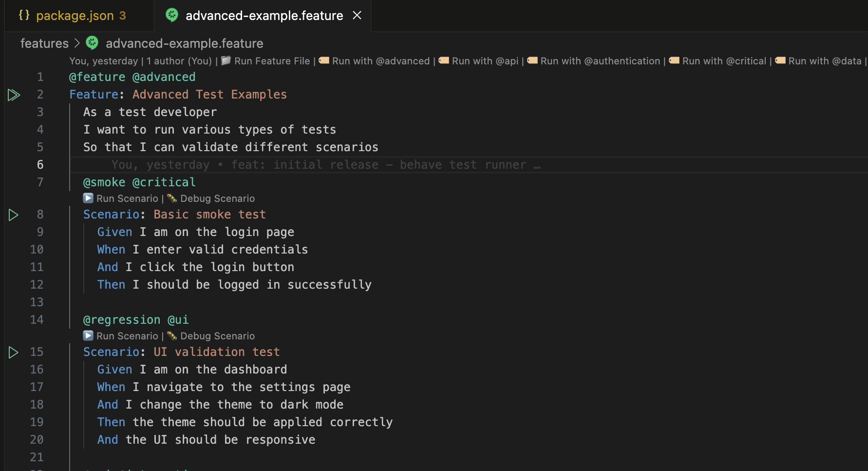Run Basic smoke test via gutter play icon

[14, 215]
